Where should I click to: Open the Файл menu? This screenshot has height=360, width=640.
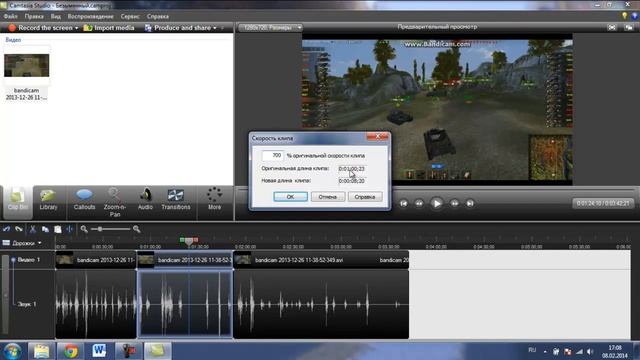point(10,16)
